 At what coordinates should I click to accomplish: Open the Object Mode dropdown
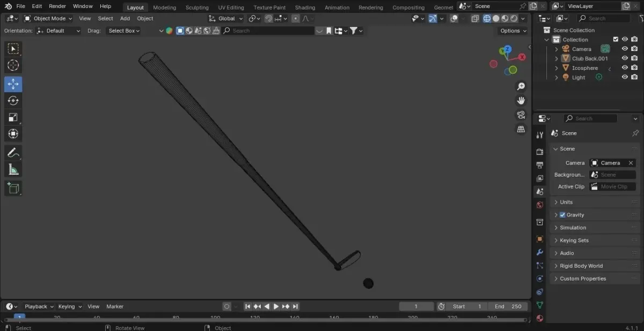coord(48,18)
